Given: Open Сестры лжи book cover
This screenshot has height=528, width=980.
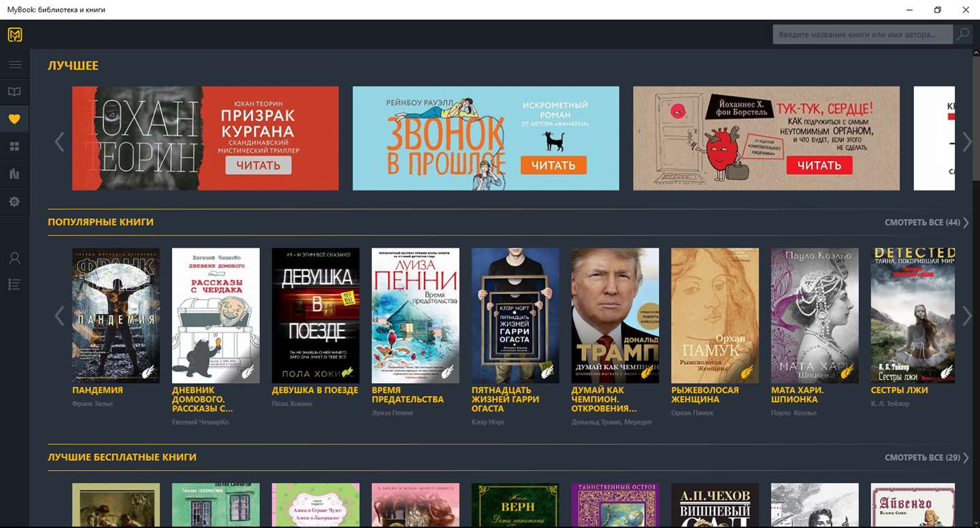Looking at the screenshot, I should pos(913,316).
